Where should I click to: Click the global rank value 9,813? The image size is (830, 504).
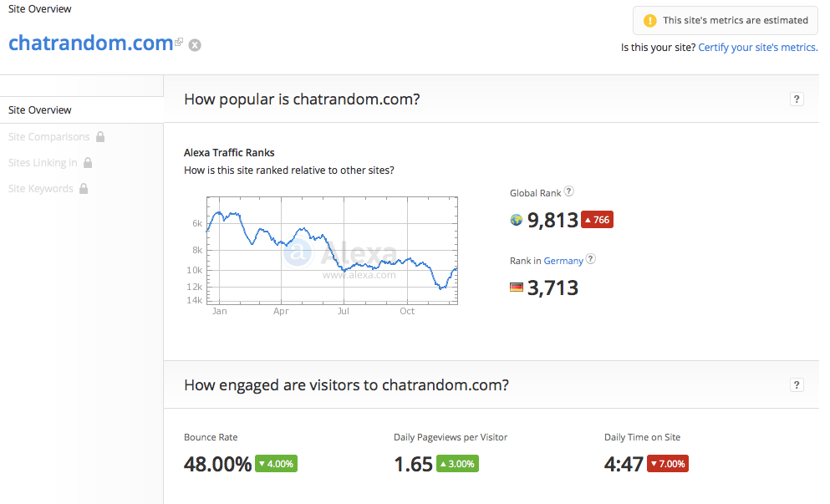pos(552,220)
